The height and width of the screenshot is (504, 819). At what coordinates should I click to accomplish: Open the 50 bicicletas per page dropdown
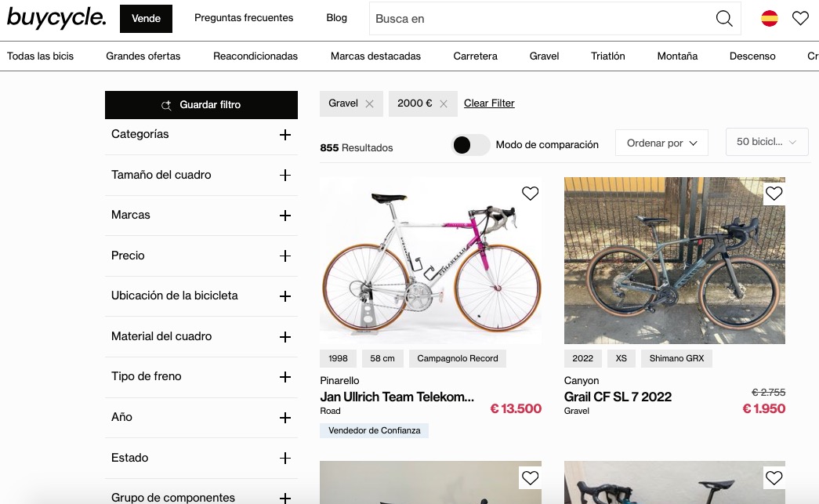766,142
